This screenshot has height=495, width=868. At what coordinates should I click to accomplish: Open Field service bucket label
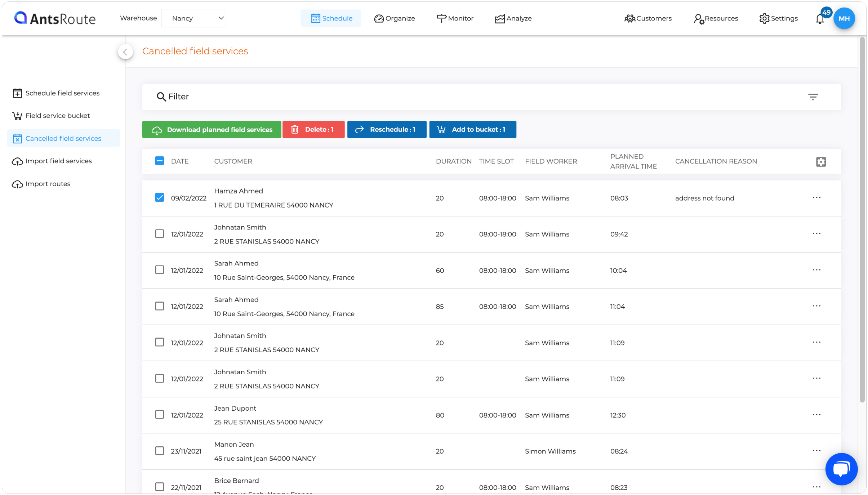(x=58, y=116)
